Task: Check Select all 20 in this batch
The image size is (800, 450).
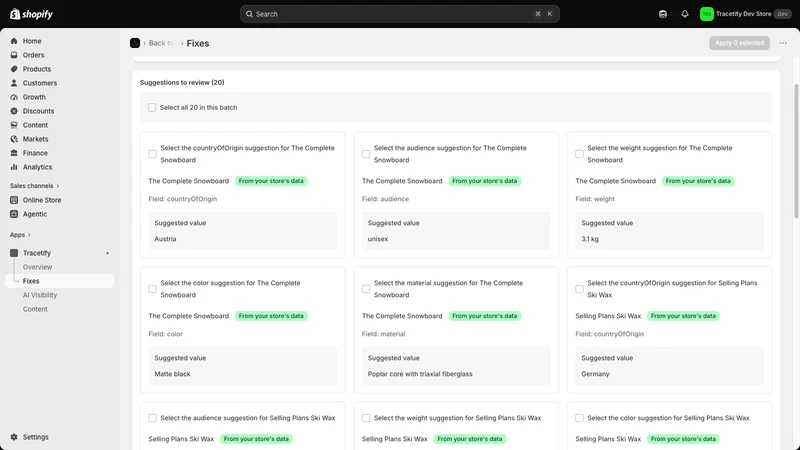Action: click(x=152, y=108)
